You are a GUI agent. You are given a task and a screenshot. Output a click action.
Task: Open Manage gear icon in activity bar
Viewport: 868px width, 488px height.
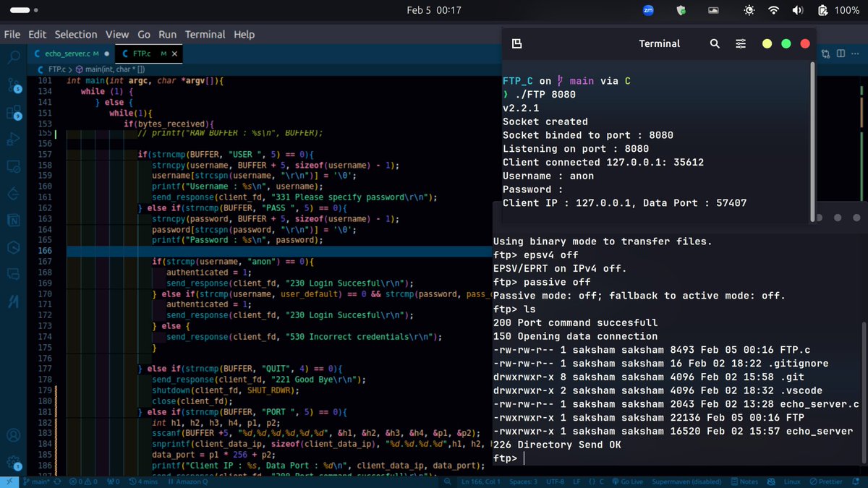[13, 462]
